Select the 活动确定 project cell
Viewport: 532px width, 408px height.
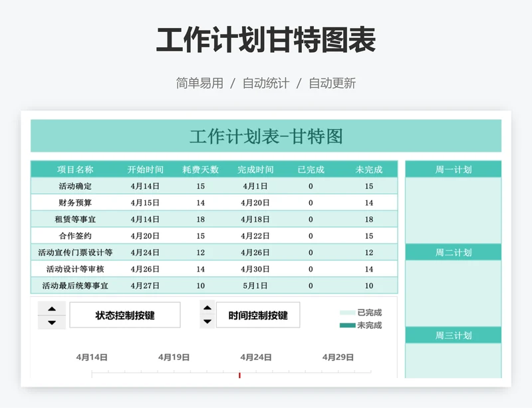[x=75, y=186]
